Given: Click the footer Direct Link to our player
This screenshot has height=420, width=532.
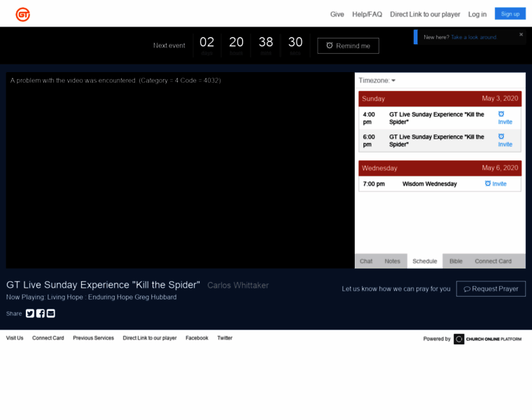Looking at the screenshot, I should (150, 338).
